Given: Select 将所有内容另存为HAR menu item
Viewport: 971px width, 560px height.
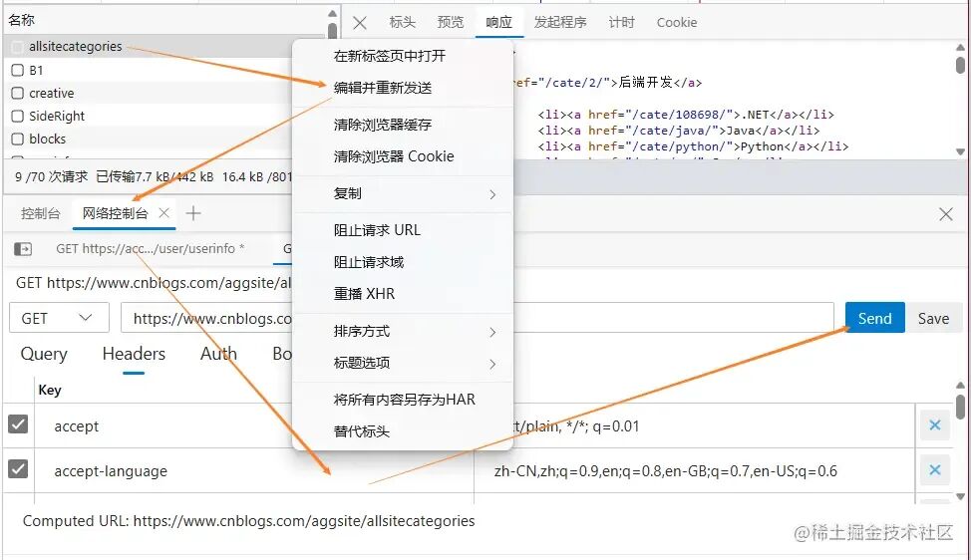Looking at the screenshot, I should [x=403, y=400].
